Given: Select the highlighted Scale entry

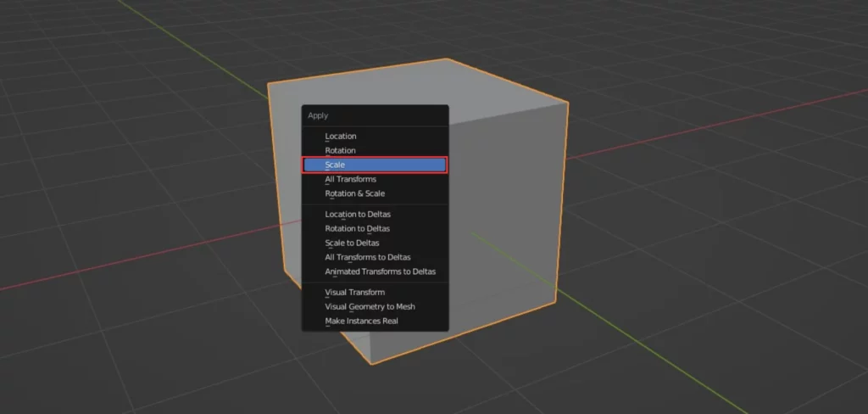Looking at the screenshot, I should point(375,165).
